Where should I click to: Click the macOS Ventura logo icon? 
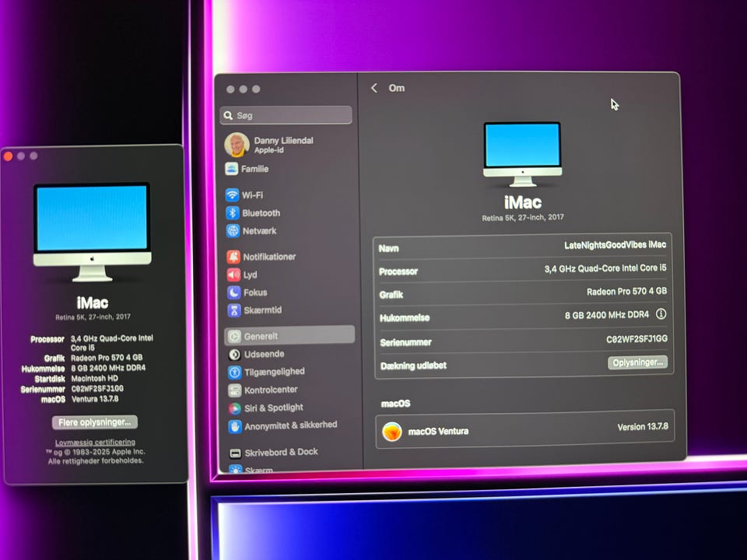392,432
